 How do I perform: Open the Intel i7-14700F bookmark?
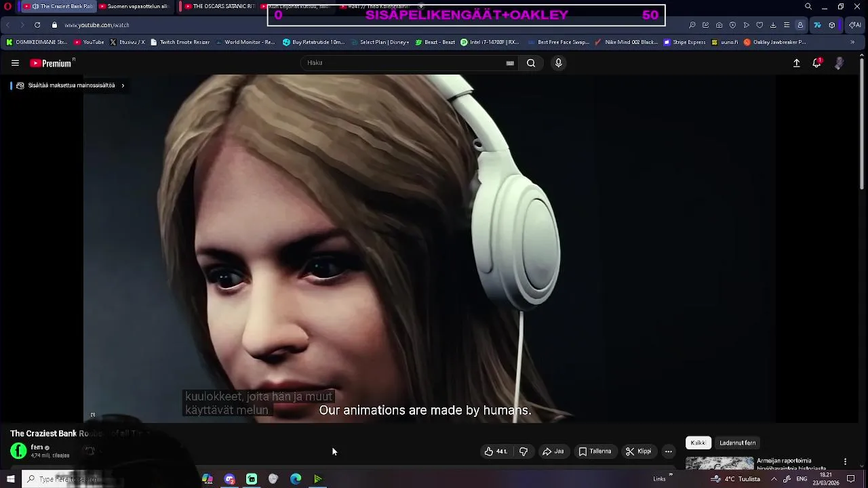pos(490,42)
